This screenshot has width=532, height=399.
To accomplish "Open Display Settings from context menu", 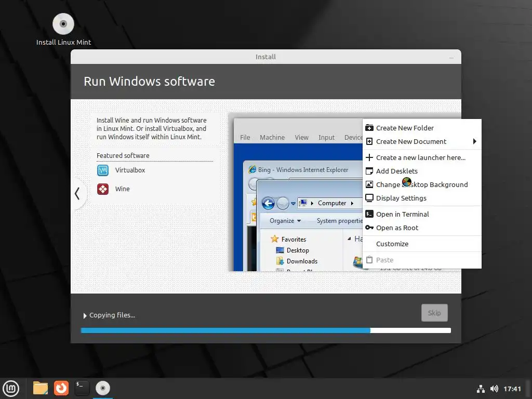I will (x=422, y=198).
